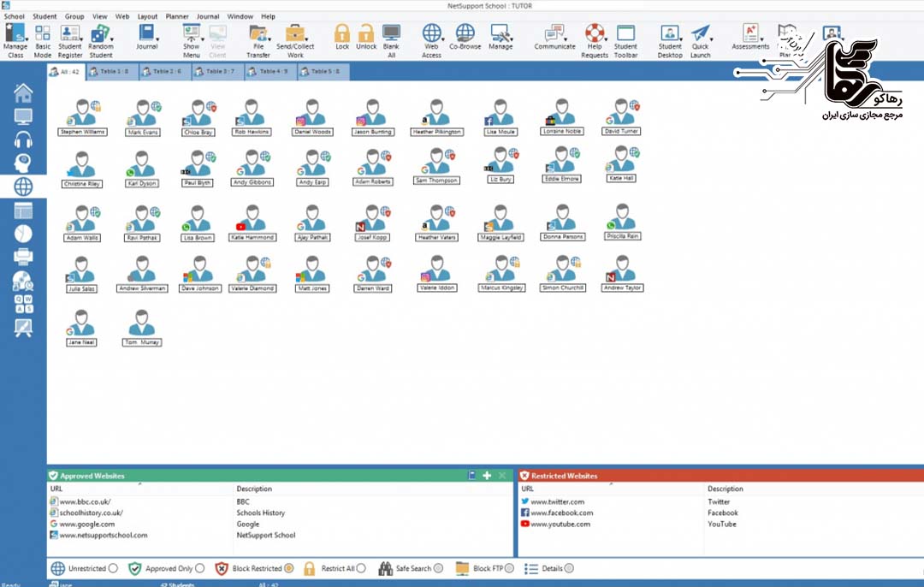The image size is (924, 587).
Task: Open the Help Requests dropdown
Action: tap(606, 39)
